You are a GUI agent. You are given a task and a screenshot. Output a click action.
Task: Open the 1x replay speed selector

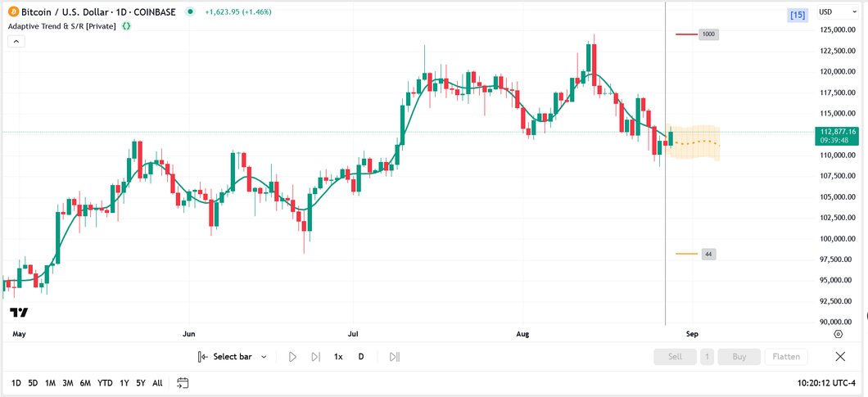coord(338,357)
